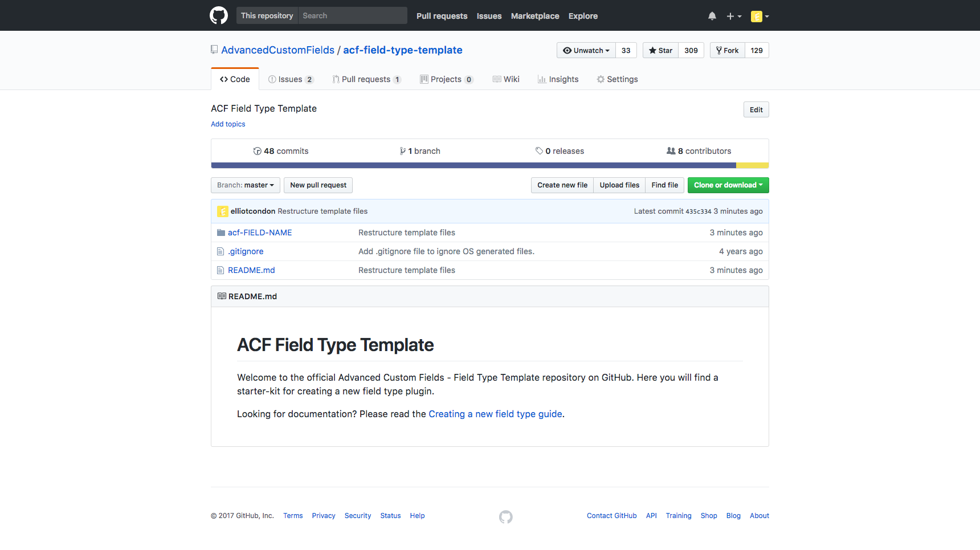Click Edit description button
Screen dimensions: 980x550
point(756,109)
